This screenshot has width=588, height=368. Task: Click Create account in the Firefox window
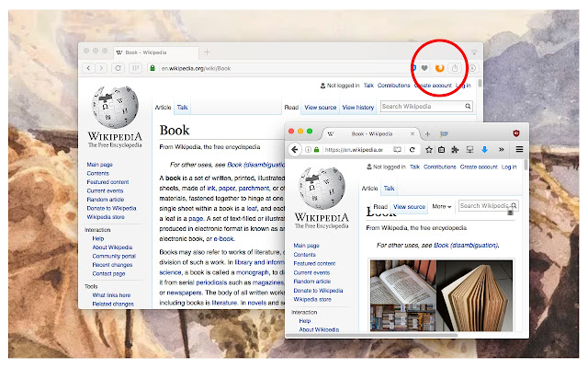tap(479, 167)
